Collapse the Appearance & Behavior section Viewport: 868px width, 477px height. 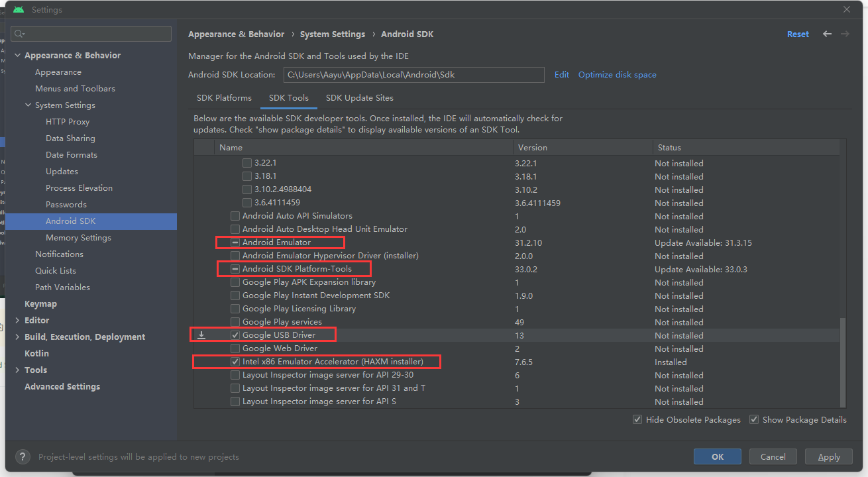click(x=18, y=56)
